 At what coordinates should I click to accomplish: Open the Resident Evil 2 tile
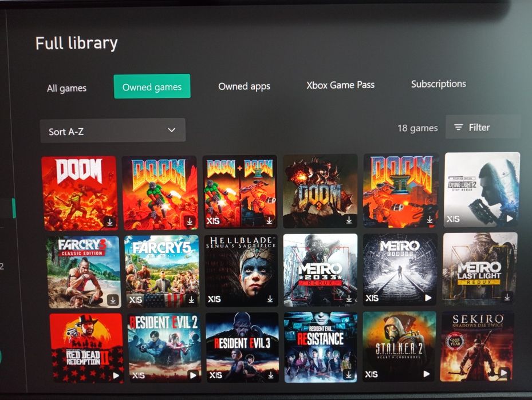164,347
